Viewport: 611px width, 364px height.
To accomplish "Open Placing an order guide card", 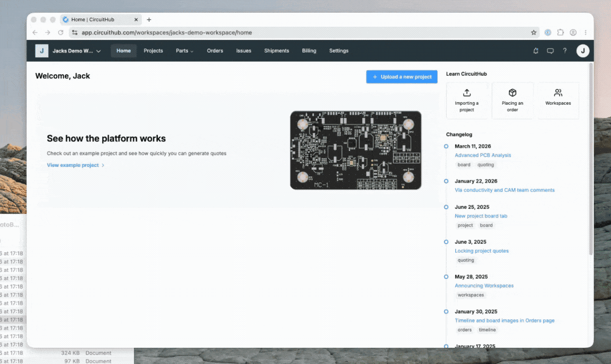I will [x=512, y=101].
